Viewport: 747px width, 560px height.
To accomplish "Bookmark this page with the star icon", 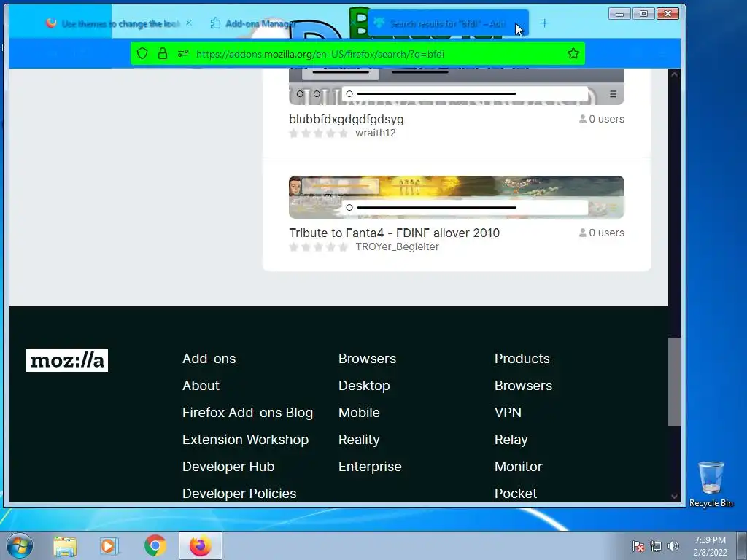I will (x=573, y=53).
